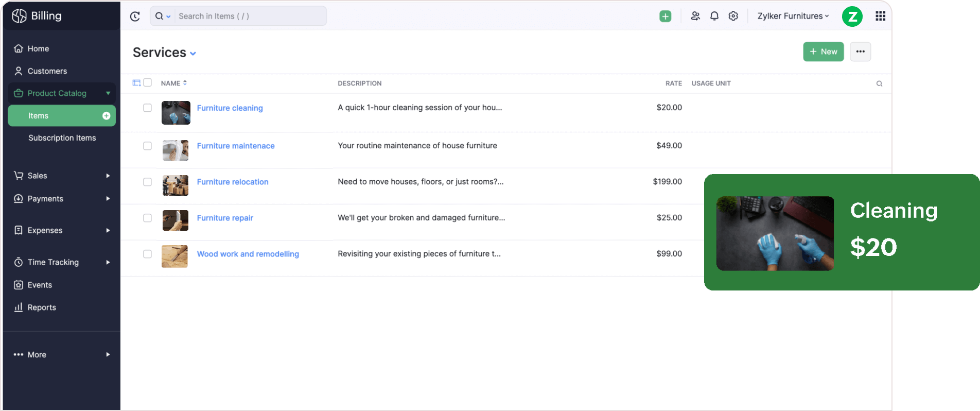Toggle the select all checkbox in header
980x411 pixels.
tap(148, 82)
